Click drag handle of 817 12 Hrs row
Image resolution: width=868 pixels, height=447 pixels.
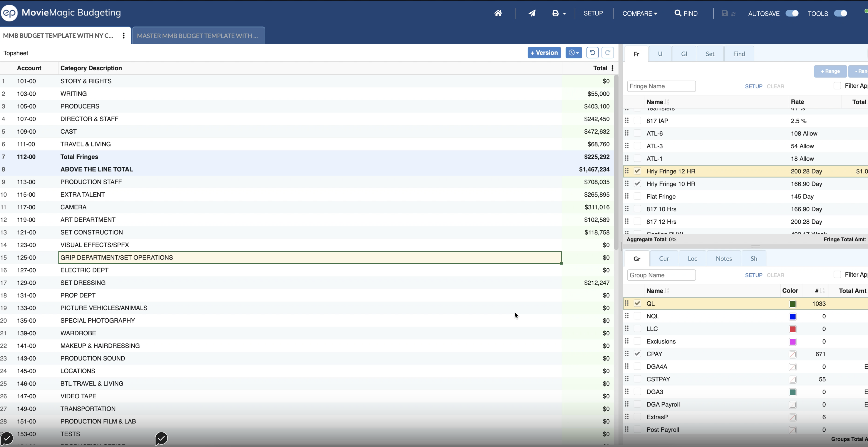[x=626, y=221]
